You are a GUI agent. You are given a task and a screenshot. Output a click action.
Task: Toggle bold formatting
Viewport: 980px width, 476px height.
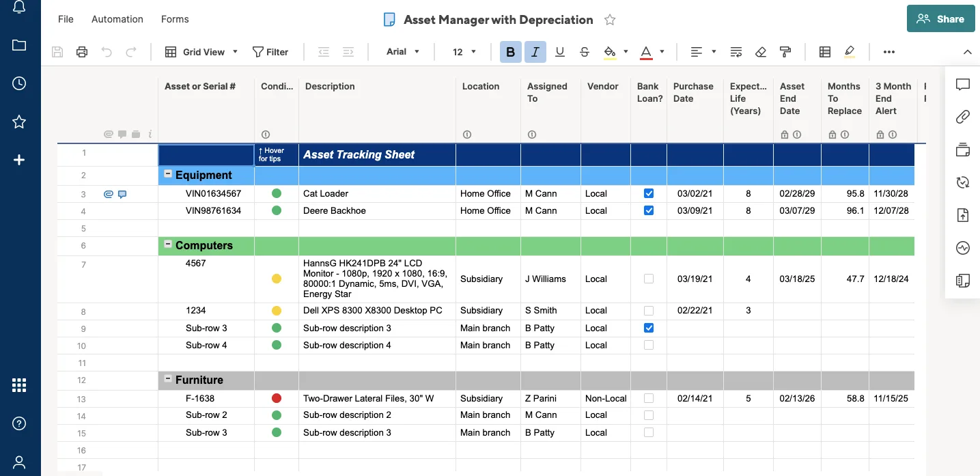(510, 51)
